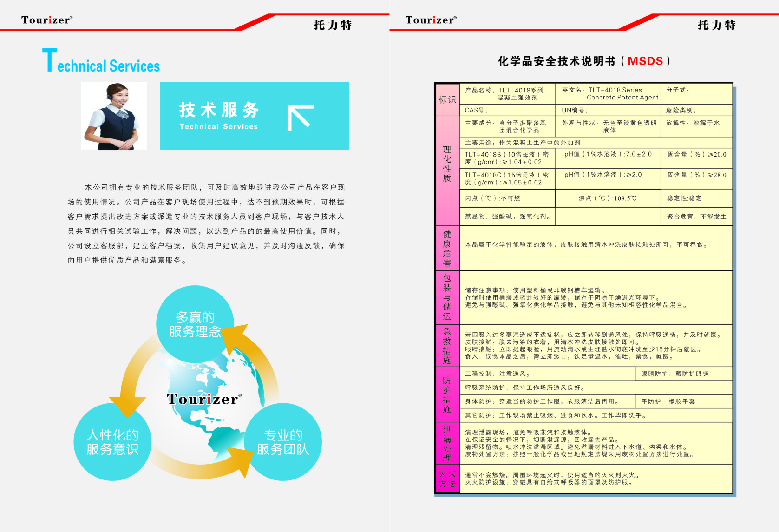Viewport: 779px width, 532px height.
Task: Click the yellow arrow pointing to top circle
Action: 251,348
